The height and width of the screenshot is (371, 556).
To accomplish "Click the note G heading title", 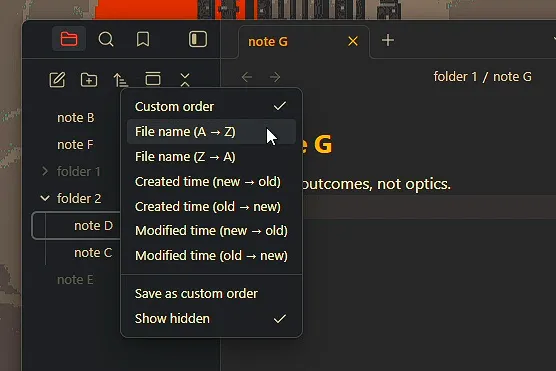I will click(x=317, y=144).
